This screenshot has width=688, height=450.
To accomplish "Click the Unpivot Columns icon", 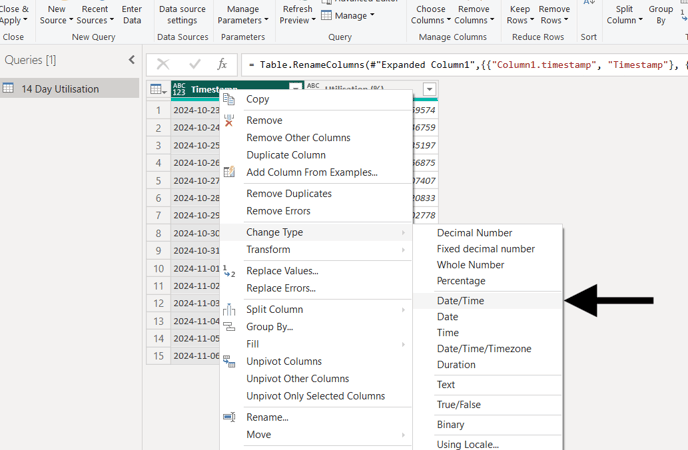I will coord(229,361).
